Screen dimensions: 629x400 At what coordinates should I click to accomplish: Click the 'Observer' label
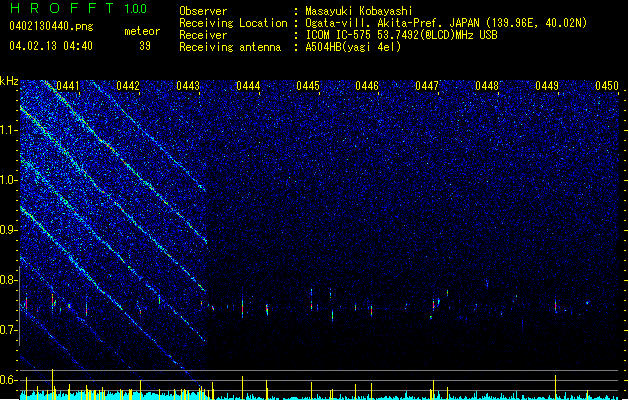(203, 11)
